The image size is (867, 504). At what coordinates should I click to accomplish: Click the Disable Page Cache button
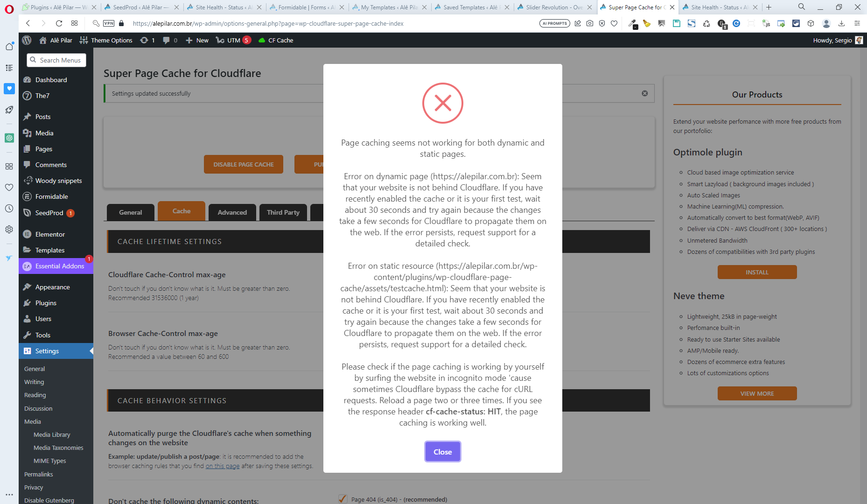(x=244, y=164)
